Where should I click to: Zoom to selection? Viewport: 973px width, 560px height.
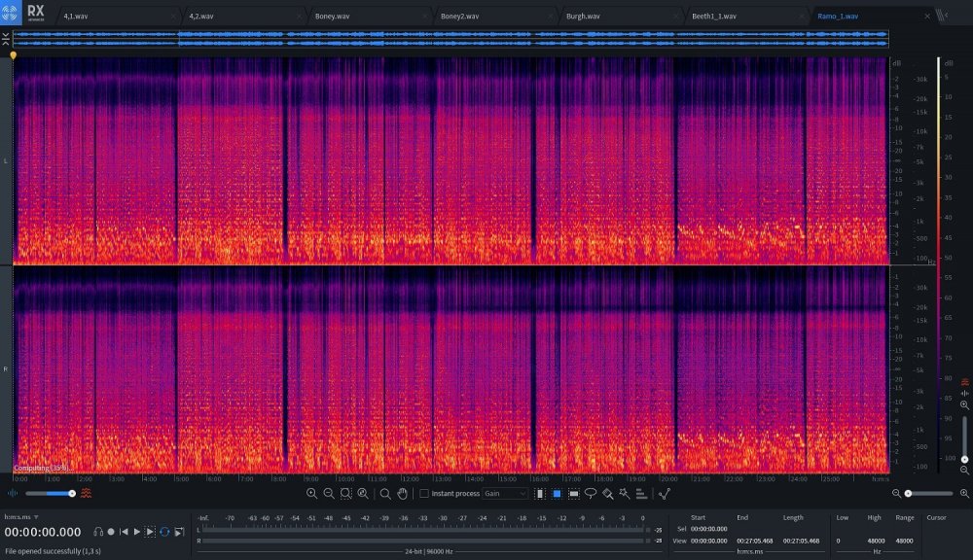[345, 494]
